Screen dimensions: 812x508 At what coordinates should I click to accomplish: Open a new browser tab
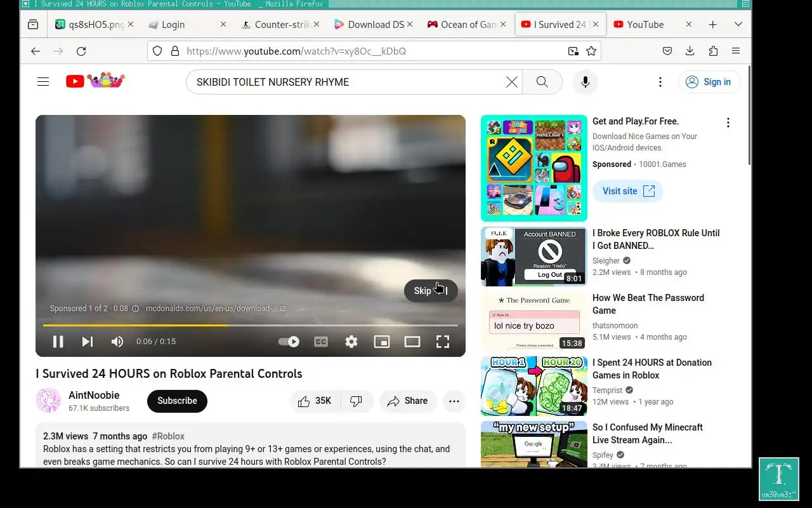(712, 24)
